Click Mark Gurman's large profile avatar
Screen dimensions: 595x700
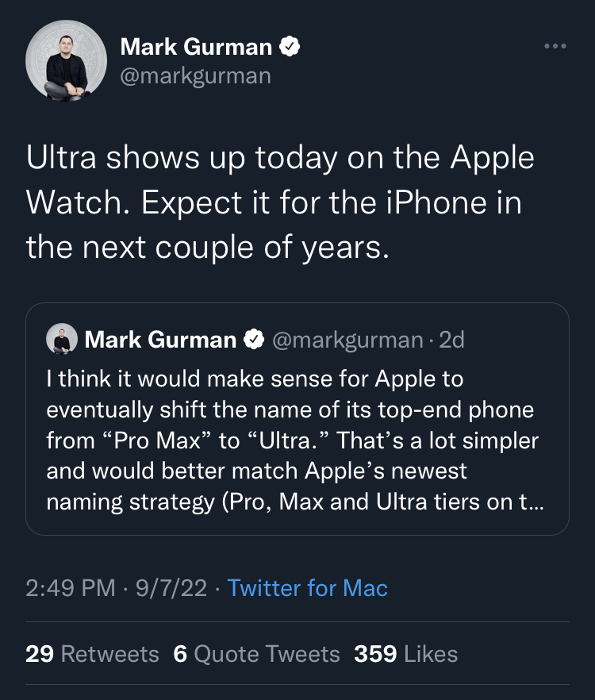tap(67, 61)
